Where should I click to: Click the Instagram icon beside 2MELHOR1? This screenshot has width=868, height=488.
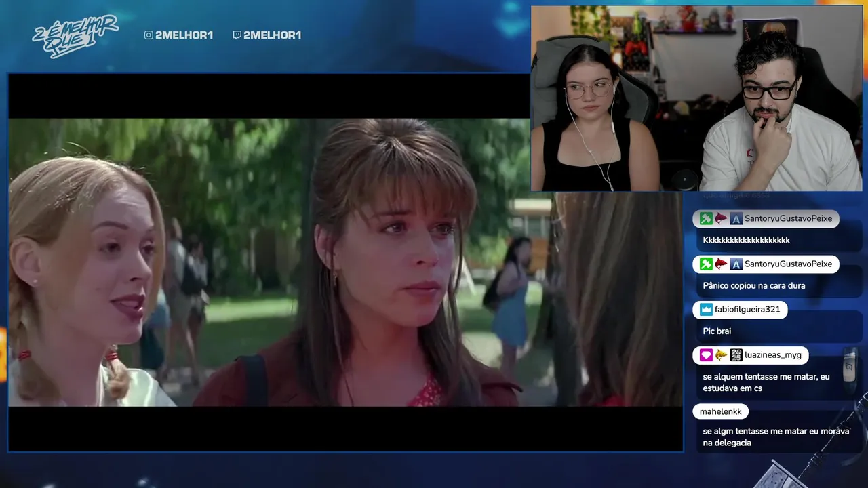(x=149, y=35)
